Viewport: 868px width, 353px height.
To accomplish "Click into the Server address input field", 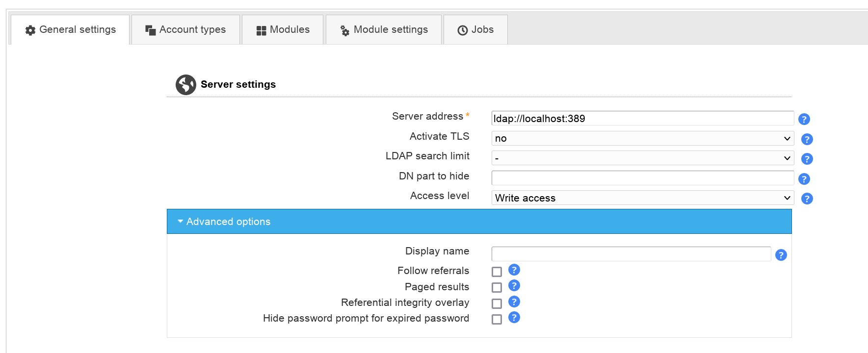I will (642, 119).
